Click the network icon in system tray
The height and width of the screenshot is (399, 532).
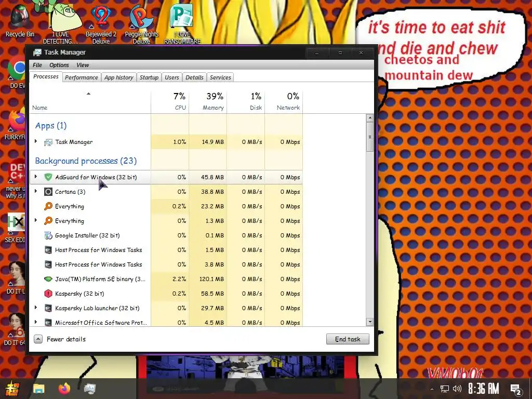click(x=445, y=389)
